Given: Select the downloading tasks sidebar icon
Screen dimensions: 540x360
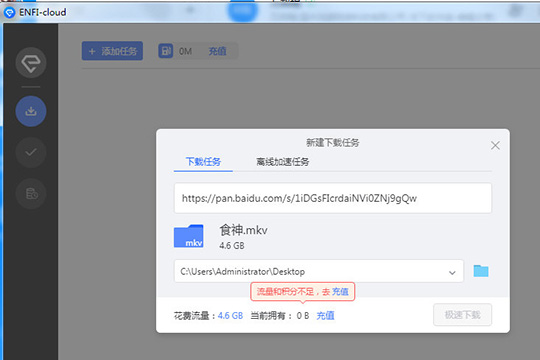Looking at the screenshot, I should 31,111.
